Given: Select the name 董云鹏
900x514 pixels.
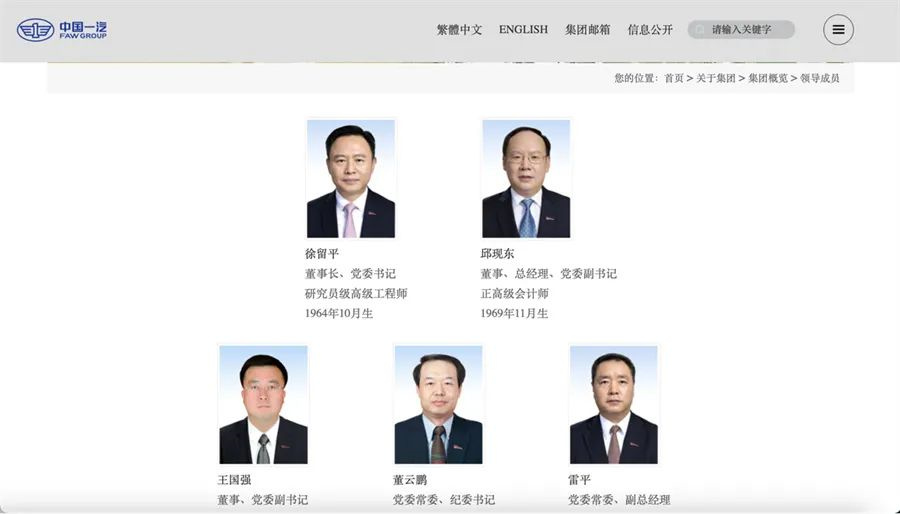Looking at the screenshot, I should (410, 480).
